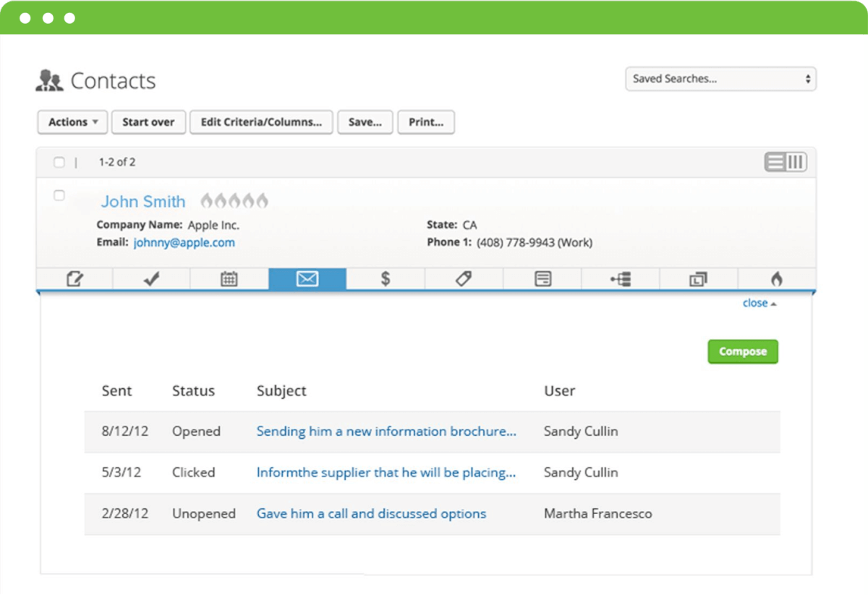Open the Actions dropdown menu
Viewport: 868px width, 595px height.
click(72, 122)
